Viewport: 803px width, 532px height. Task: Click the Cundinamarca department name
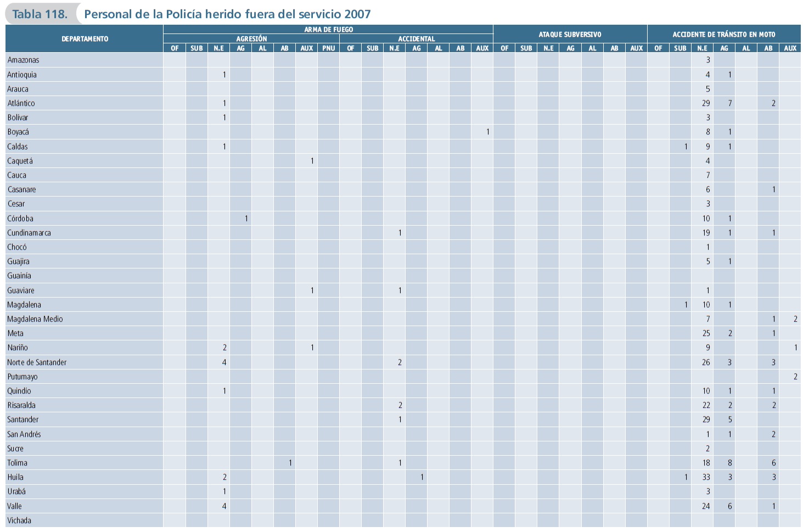coord(29,233)
